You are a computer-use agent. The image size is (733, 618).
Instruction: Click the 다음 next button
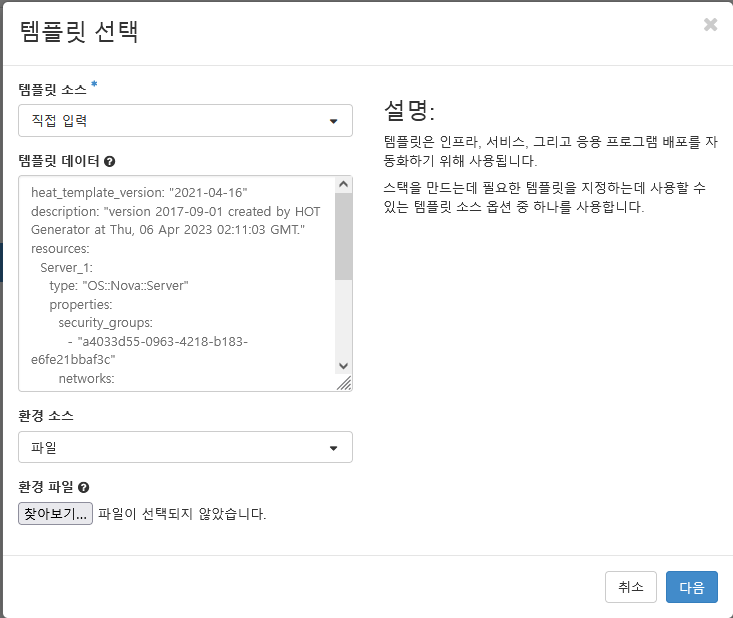click(x=691, y=587)
